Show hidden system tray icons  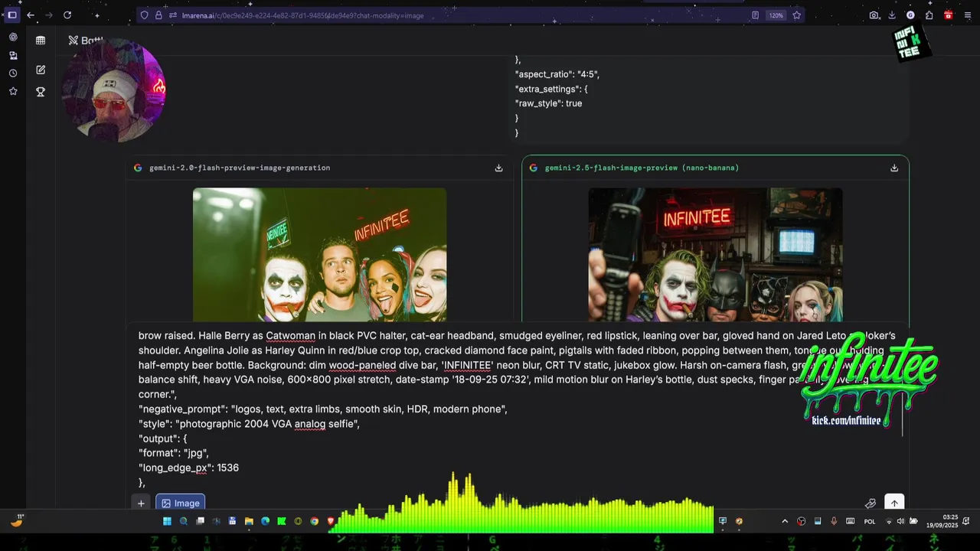pyautogui.click(x=785, y=521)
